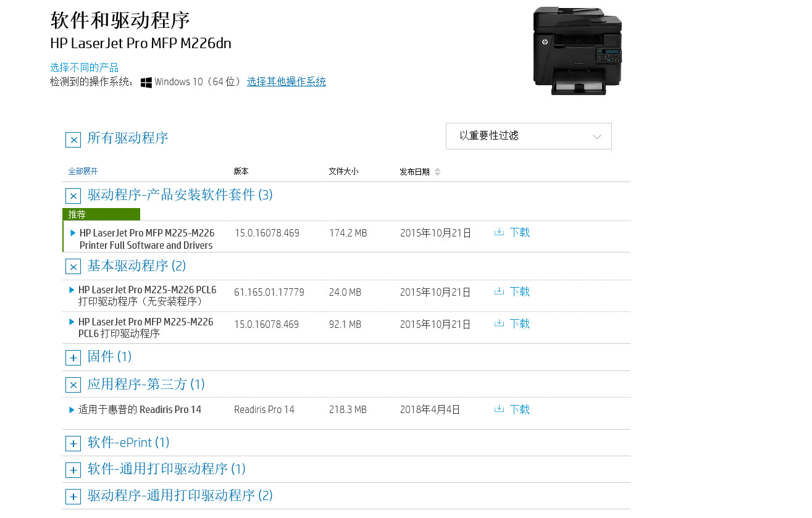This screenshot has height=518, width=812.
Task: Click download icon for Readiris Pro 14
Action: (x=500, y=409)
